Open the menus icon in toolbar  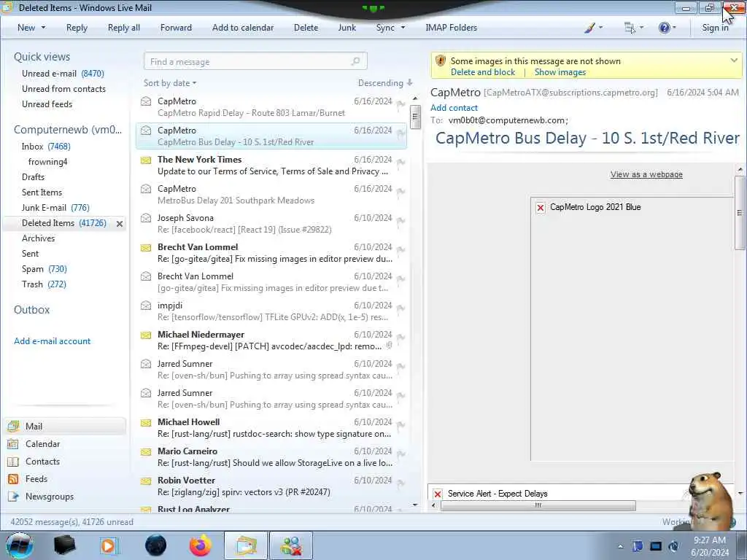630,28
